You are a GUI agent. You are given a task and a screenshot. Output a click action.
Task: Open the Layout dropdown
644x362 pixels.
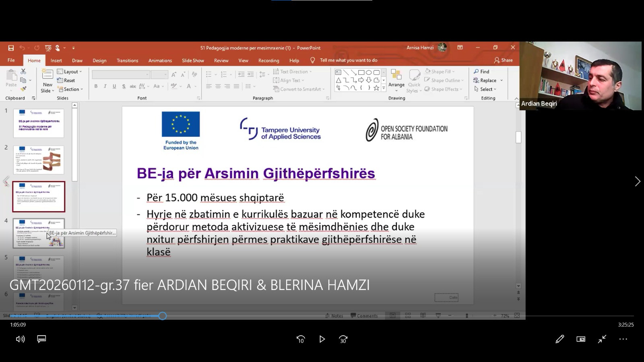tap(70, 72)
